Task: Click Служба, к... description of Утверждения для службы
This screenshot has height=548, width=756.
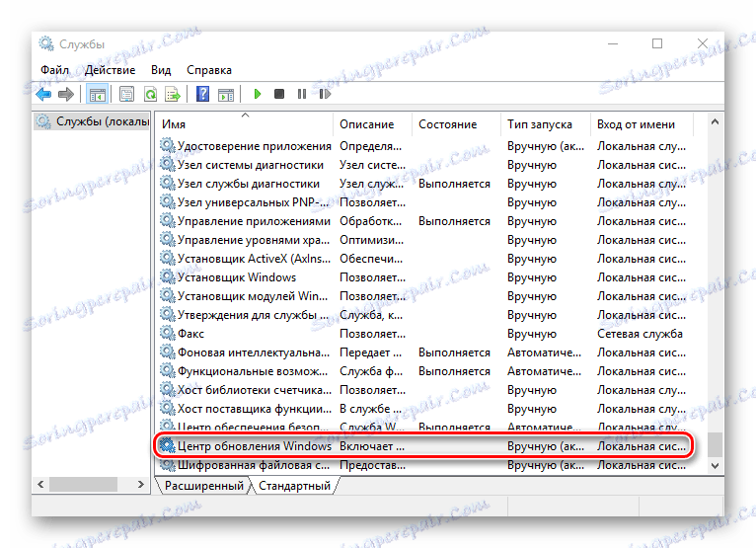Action: pyautogui.click(x=371, y=315)
